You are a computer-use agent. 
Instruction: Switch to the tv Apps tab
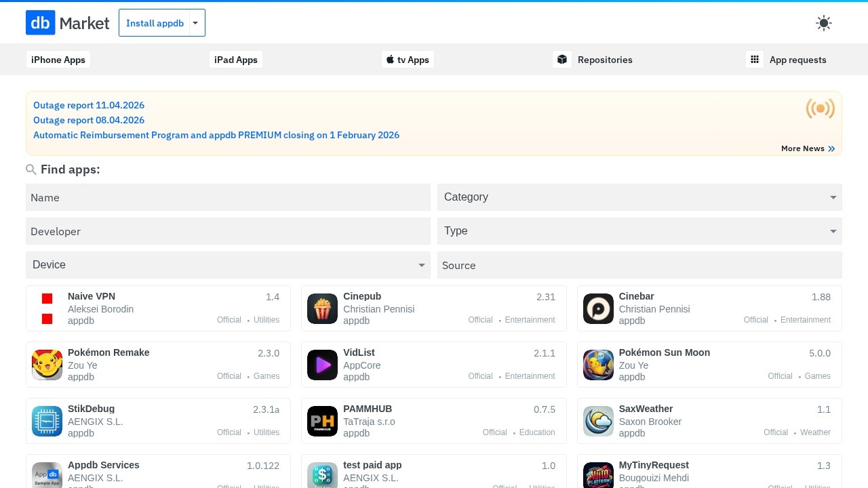tap(408, 60)
